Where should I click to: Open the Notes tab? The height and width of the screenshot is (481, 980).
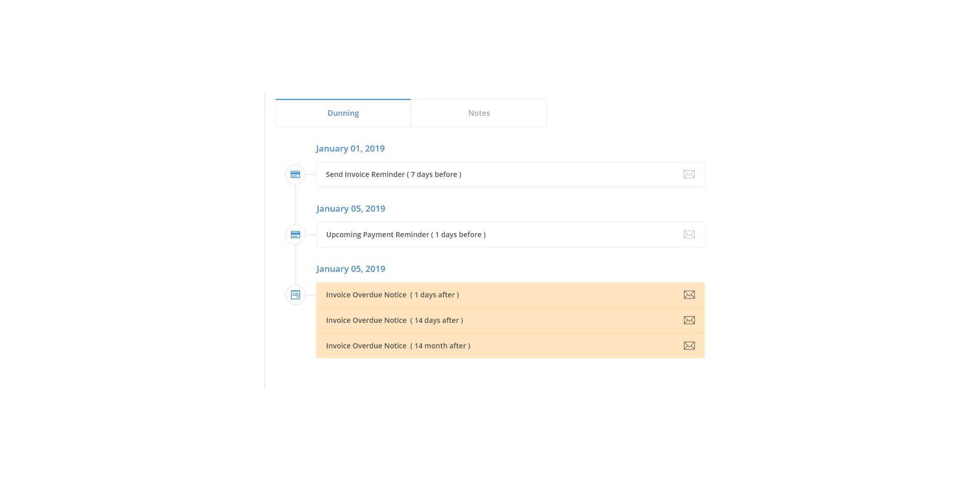click(x=479, y=113)
